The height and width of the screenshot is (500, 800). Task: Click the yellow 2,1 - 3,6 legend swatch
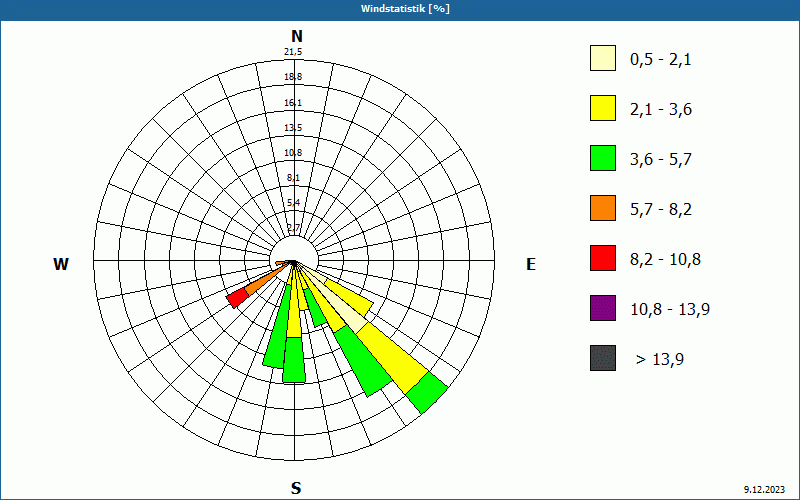coord(603,108)
